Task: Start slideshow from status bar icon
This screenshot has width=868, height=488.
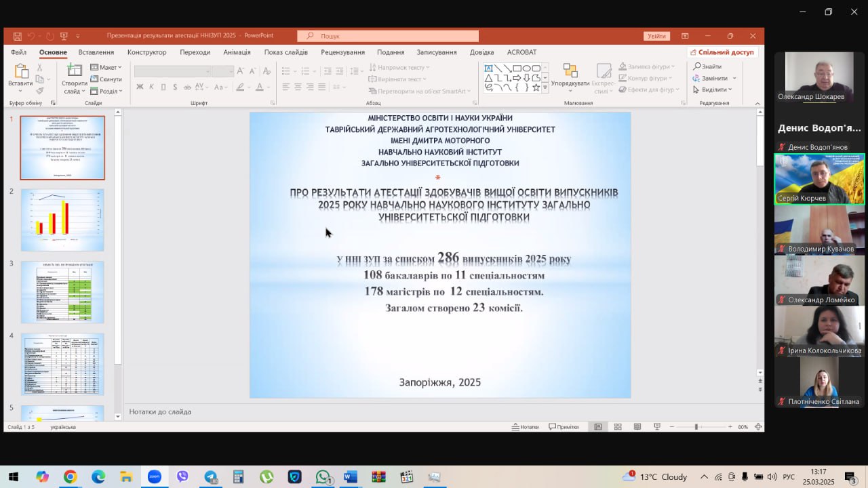Action: click(x=657, y=426)
